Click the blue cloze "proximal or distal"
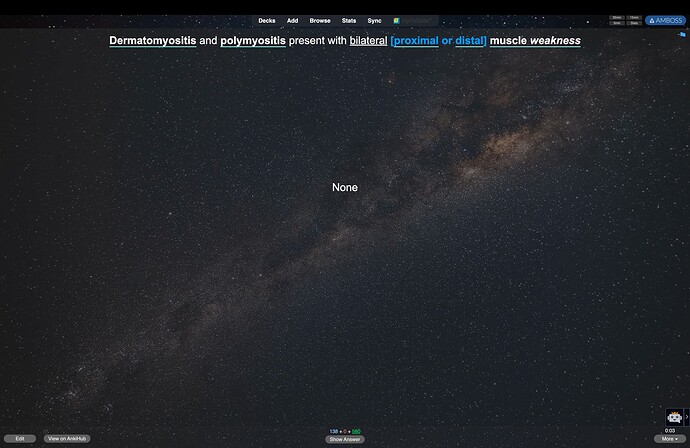Image resolution: width=690 pixels, height=448 pixels. 438,40
